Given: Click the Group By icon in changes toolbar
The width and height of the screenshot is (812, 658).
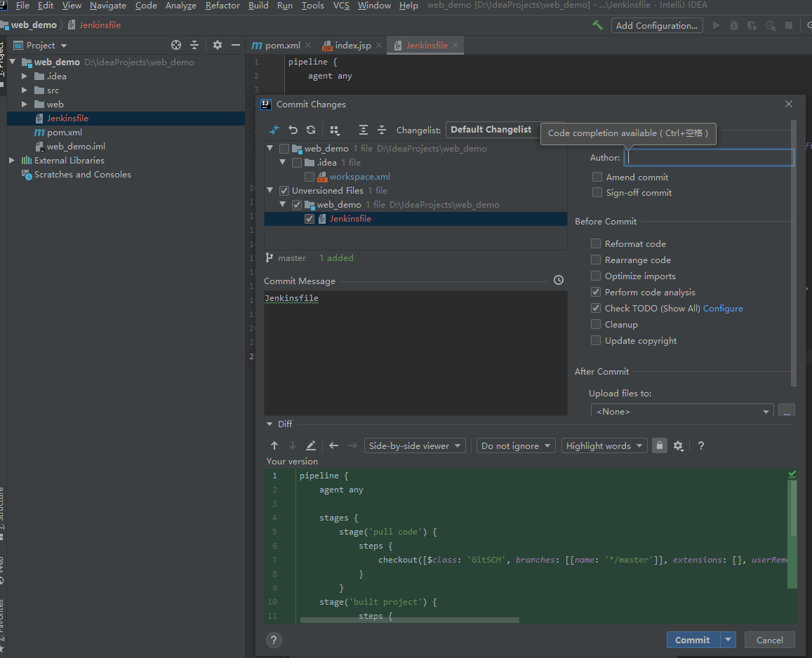Looking at the screenshot, I should [335, 130].
